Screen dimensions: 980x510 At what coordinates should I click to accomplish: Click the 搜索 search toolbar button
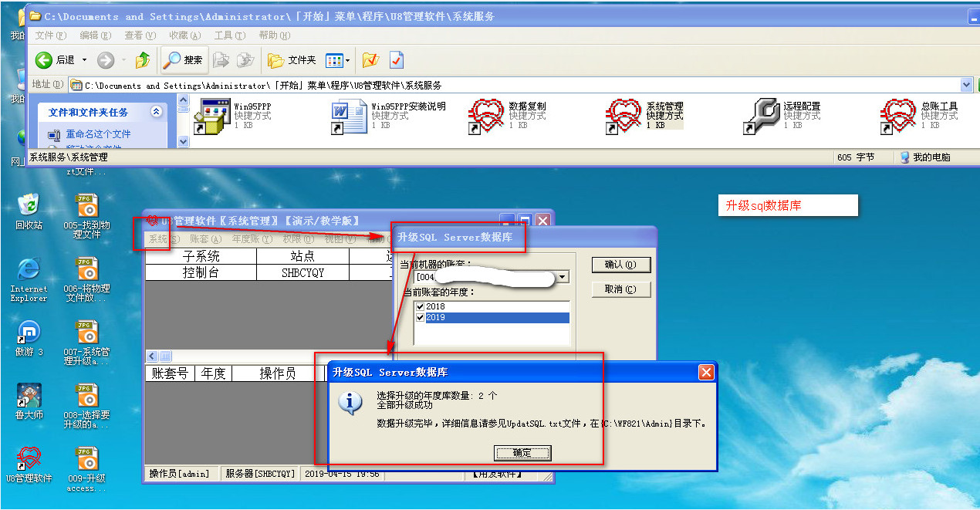coord(183,60)
